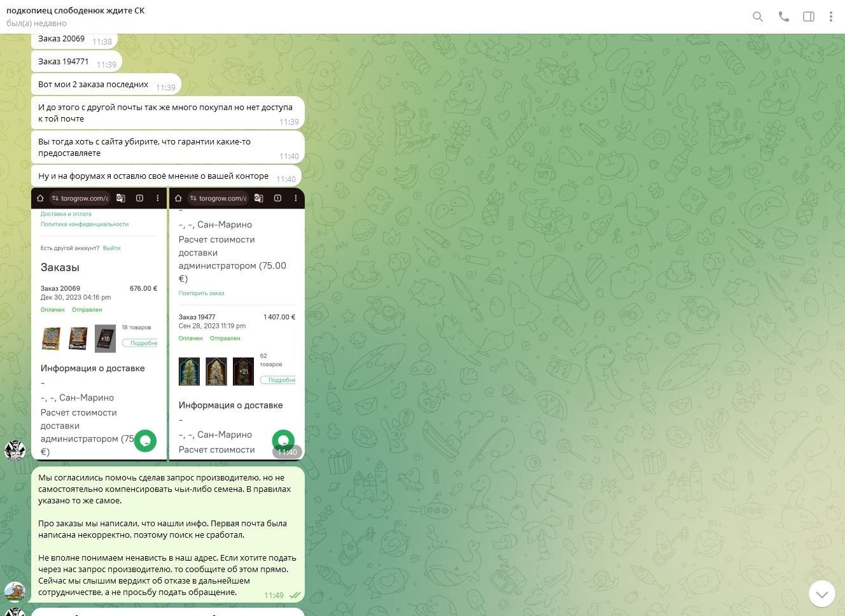This screenshot has width=845, height=616.
Task: Click the 11:40 timestamp on screenshot album
Action: click(x=287, y=452)
